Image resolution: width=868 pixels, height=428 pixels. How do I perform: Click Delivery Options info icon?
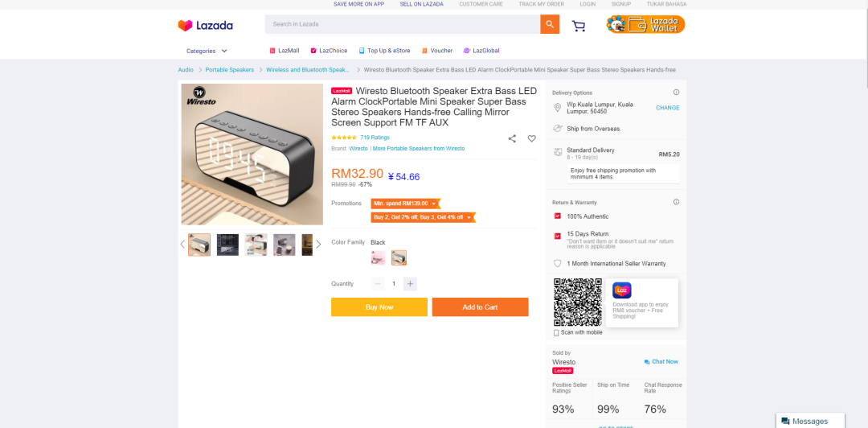(676, 93)
